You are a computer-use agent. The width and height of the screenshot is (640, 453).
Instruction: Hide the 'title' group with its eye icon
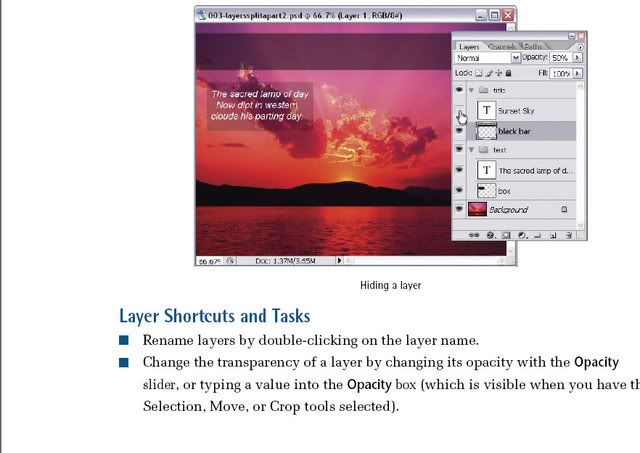(459, 89)
